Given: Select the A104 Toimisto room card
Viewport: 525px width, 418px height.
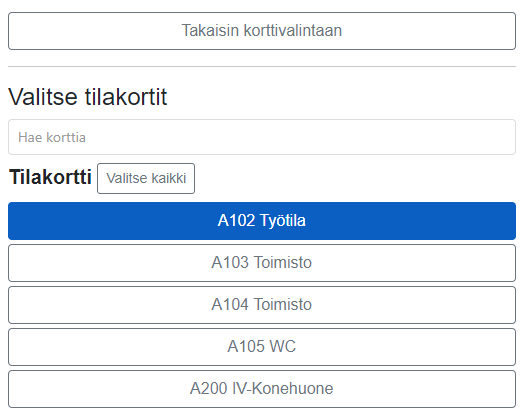Looking at the screenshot, I should (x=262, y=305).
